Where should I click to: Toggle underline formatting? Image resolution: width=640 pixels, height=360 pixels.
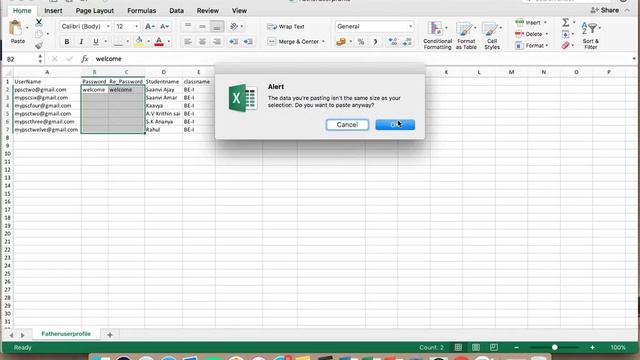(96, 42)
